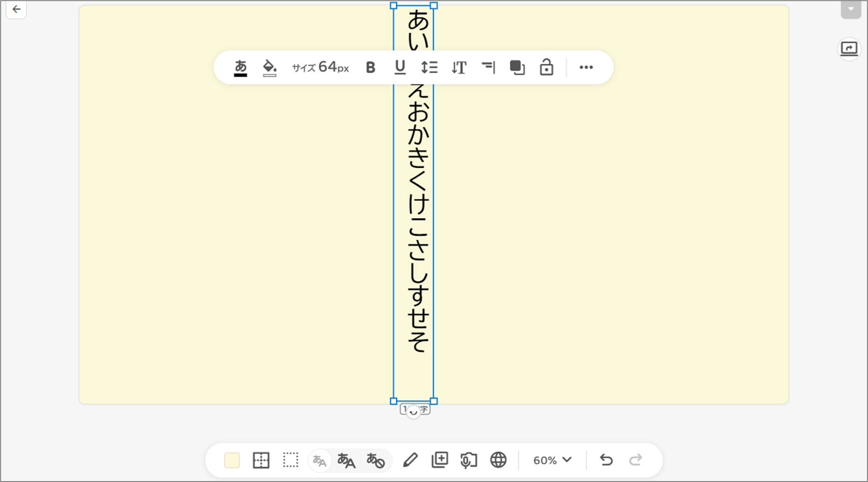Click the grid layout icon

261,460
